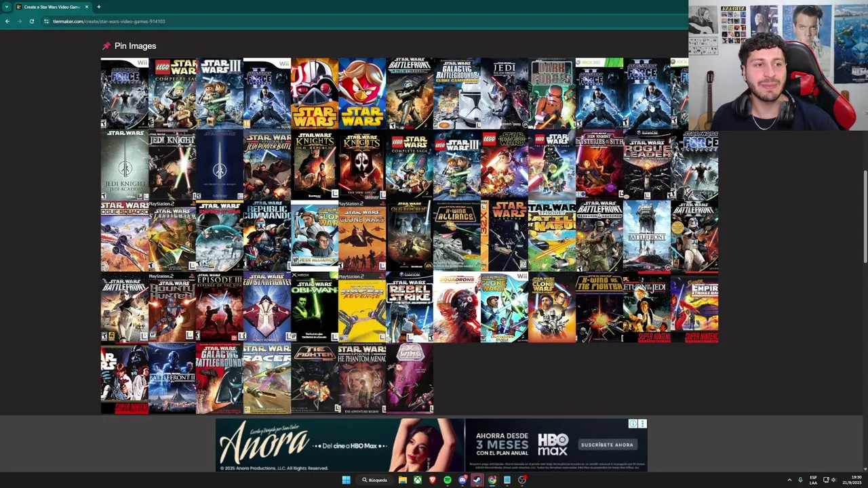Open Discord from the taskbar

point(462,480)
